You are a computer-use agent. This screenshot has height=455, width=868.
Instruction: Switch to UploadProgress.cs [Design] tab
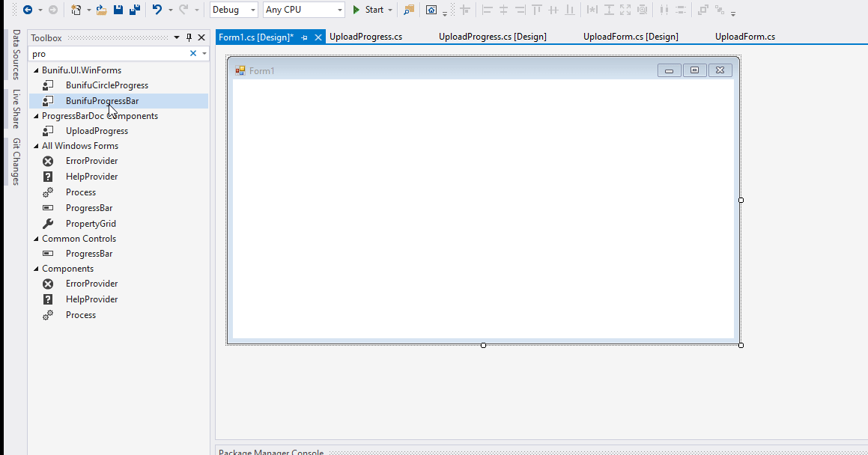pos(493,37)
